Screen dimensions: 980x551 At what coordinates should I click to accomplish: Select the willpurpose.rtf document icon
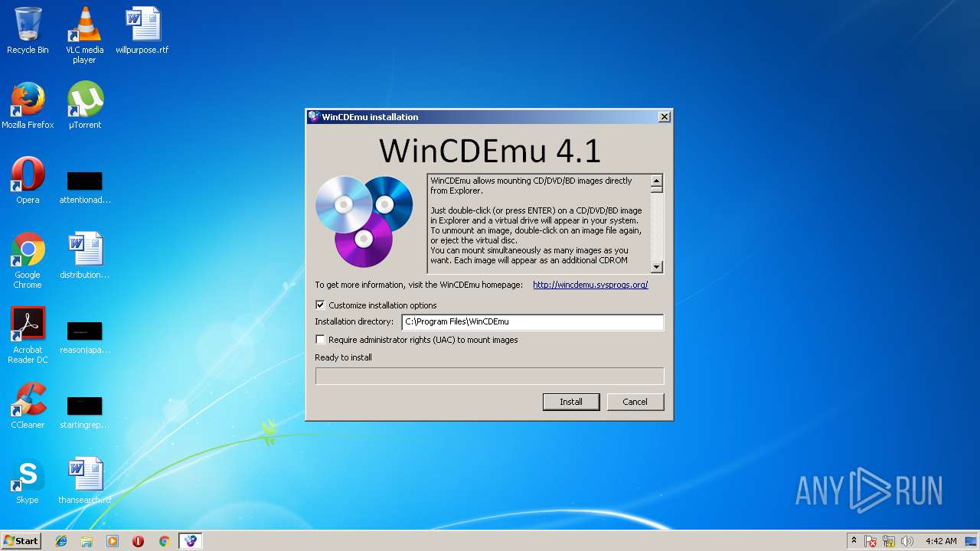point(142,31)
